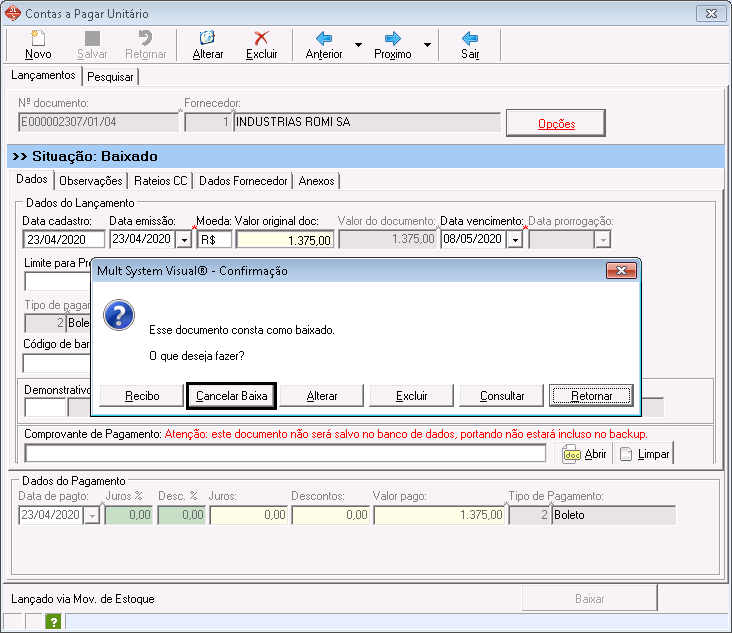Choose Consultar in the confirmation dialog

coord(502,396)
